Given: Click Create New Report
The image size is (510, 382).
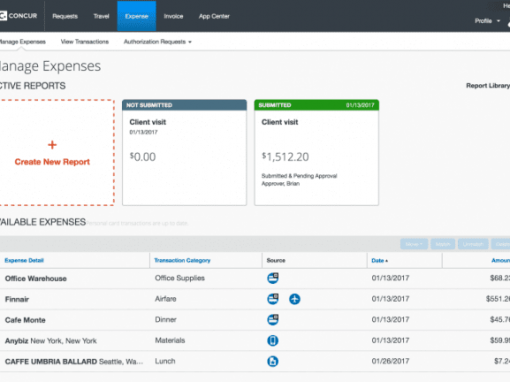Looking at the screenshot, I should 52,162.
